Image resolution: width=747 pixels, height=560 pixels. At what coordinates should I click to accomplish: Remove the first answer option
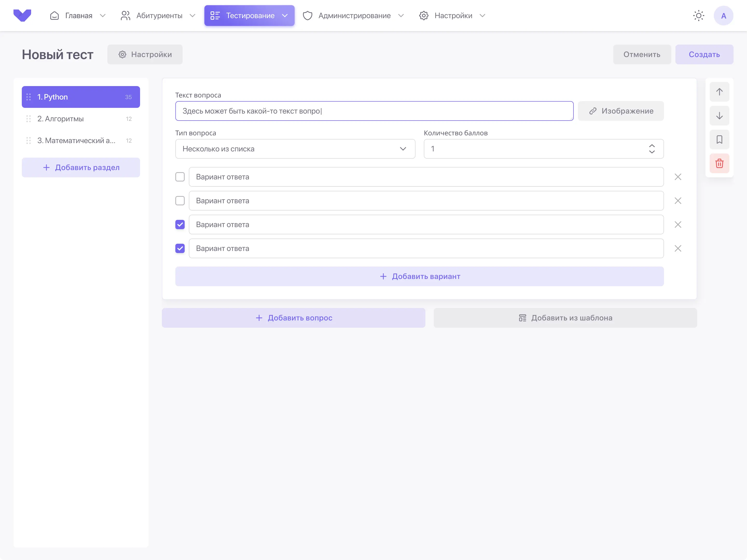678,177
